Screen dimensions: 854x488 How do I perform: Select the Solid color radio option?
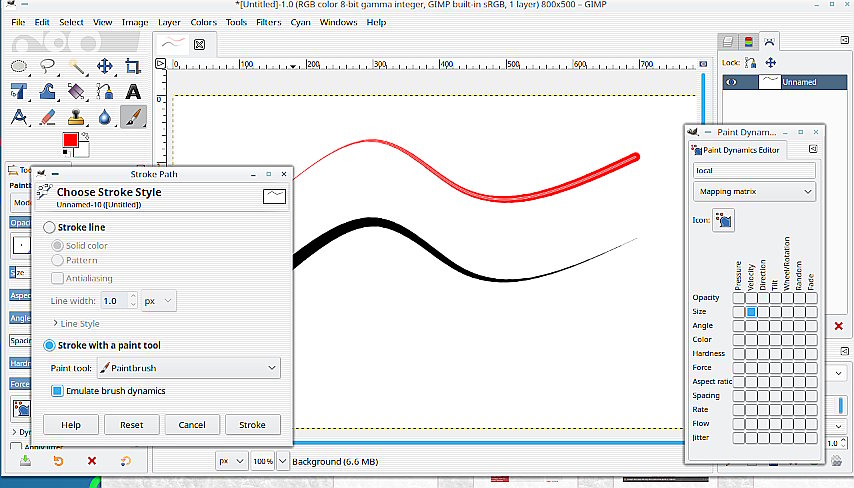coord(57,246)
